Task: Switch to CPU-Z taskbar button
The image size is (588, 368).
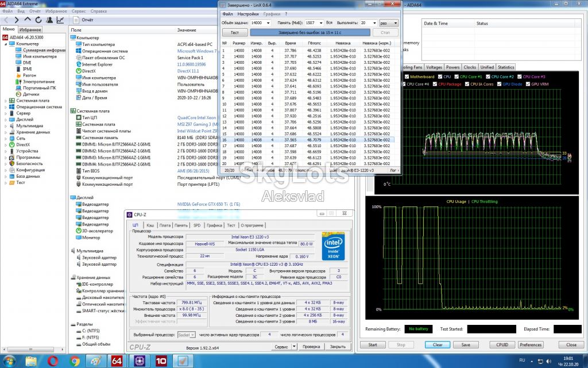Action: click(140, 361)
